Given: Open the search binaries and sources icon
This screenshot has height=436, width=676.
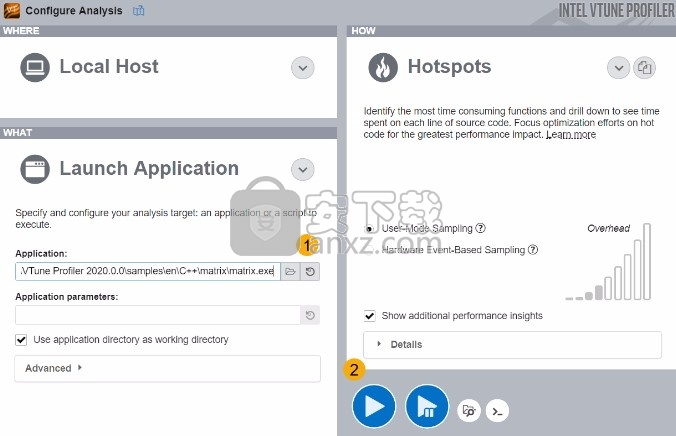Looking at the screenshot, I should (469, 411).
